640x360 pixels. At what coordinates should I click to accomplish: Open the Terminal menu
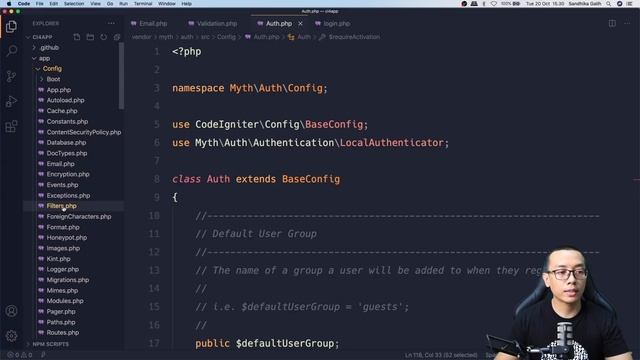[x=143, y=4]
